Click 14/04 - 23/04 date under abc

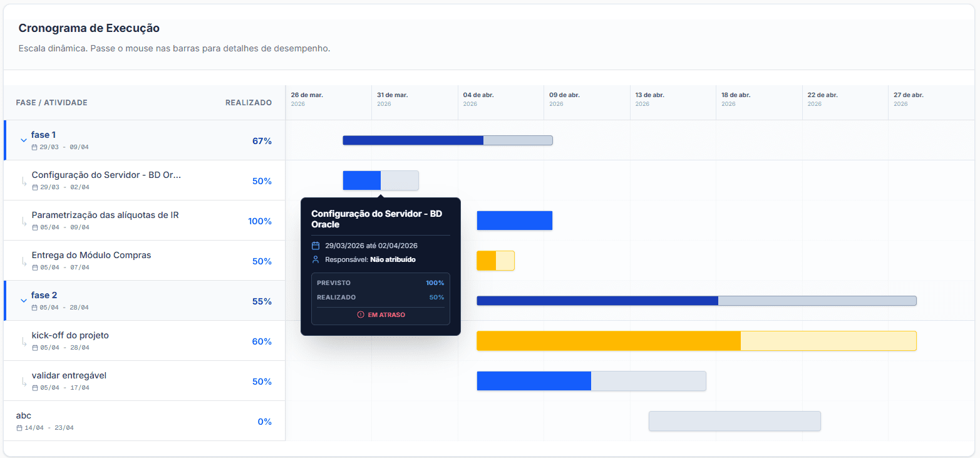coord(49,428)
